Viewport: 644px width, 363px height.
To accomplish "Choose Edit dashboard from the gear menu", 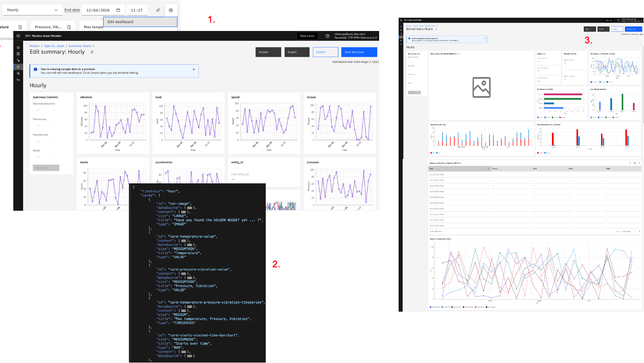I will pos(140,22).
